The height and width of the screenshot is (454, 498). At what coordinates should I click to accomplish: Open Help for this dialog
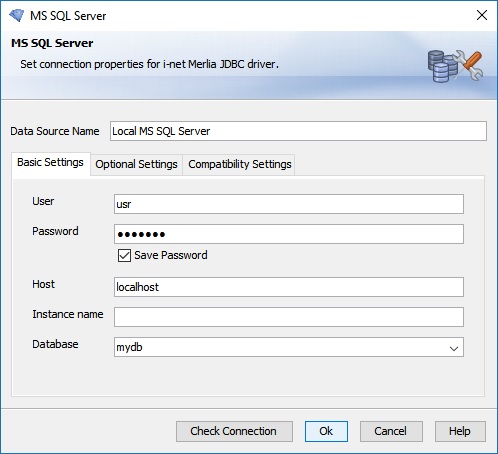click(460, 431)
